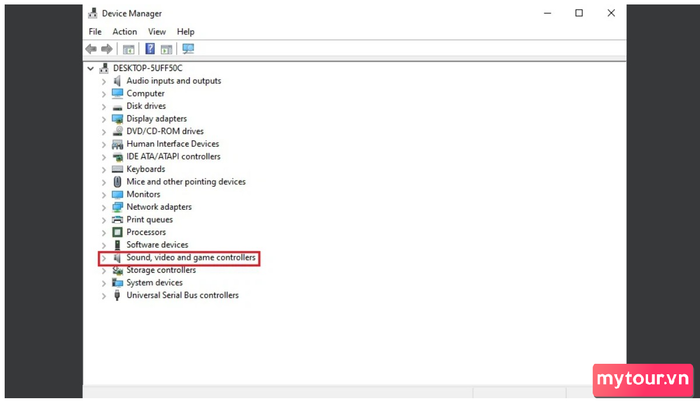Image resolution: width=700 pixels, height=405 pixels.
Task: Close the Device Manager window
Action: pos(611,13)
